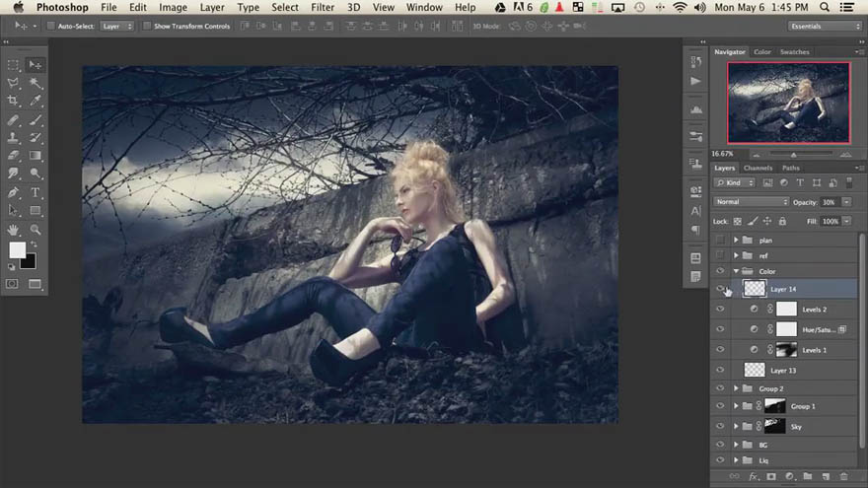Select the Horizontal Type tool
Image resolution: width=868 pixels, height=488 pixels.
pyautogui.click(x=35, y=192)
